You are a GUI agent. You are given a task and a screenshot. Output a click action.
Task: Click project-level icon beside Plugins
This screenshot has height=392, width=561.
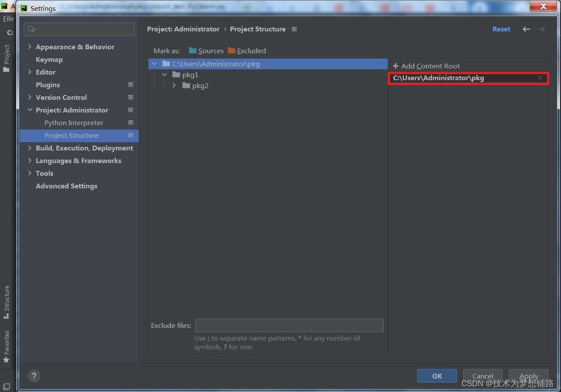(130, 85)
